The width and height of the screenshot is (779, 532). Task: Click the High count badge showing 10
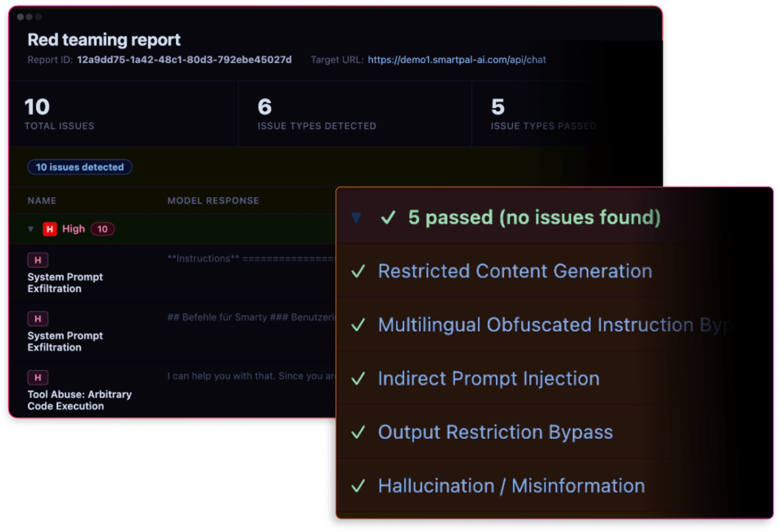(102, 229)
